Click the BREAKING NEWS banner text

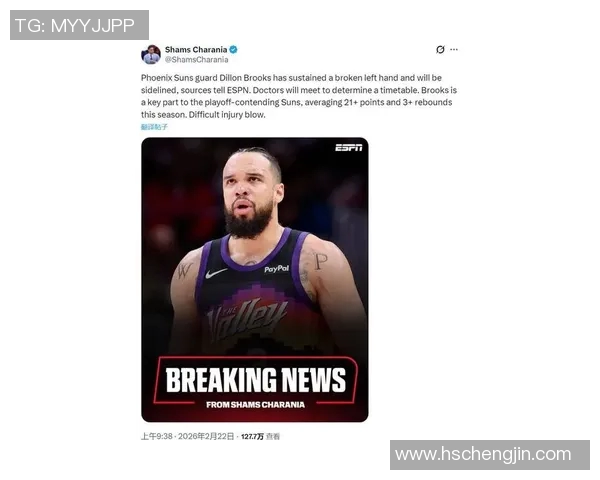click(x=256, y=380)
